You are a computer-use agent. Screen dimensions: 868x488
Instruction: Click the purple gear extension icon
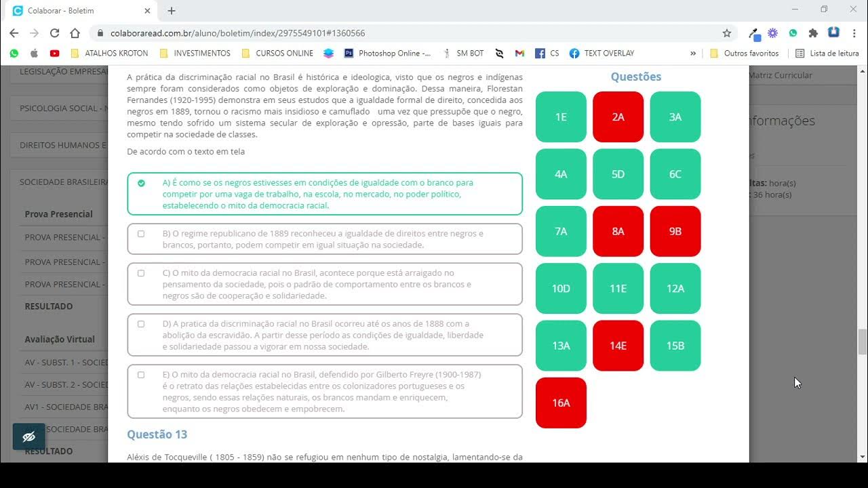coord(772,33)
